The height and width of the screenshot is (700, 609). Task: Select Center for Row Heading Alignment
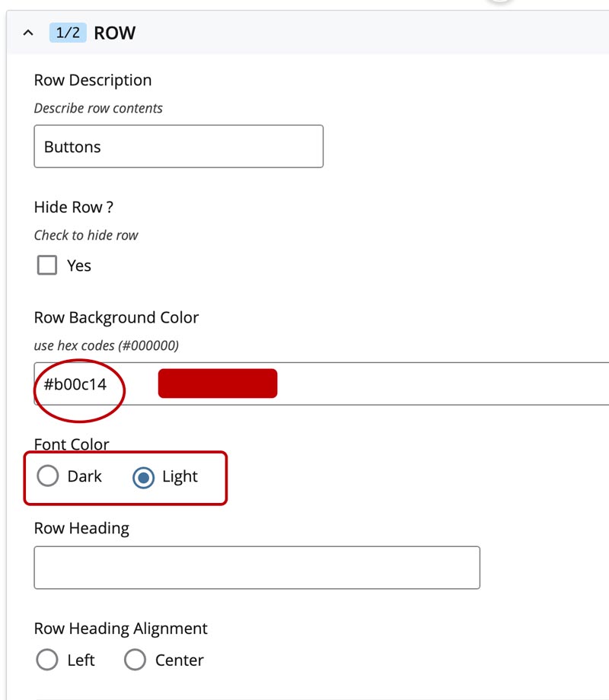[x=135, y=660]
